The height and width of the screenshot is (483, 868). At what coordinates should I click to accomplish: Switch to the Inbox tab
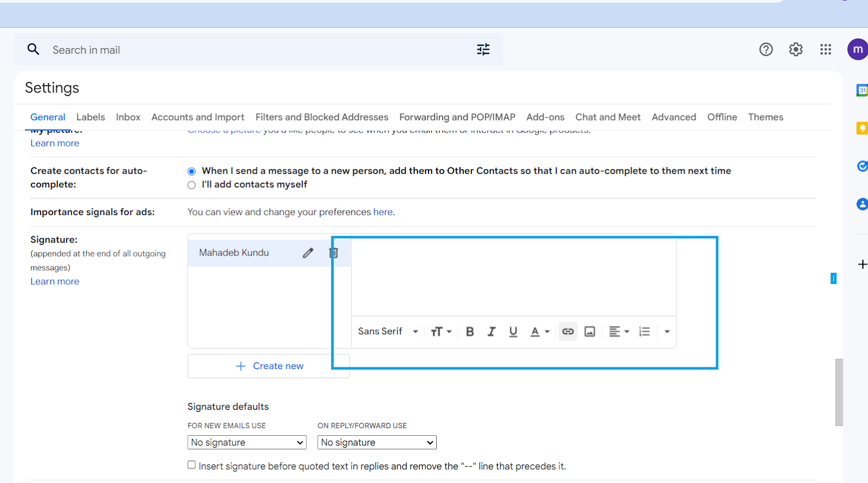[x=128, y=117]
